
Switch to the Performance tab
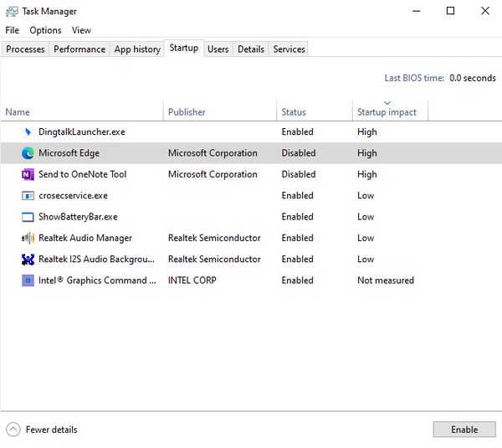(79, 49)
